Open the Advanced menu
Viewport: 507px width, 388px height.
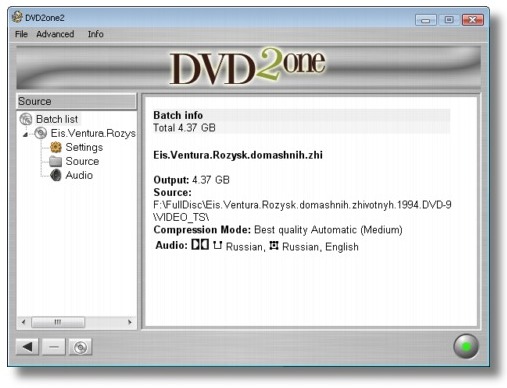(55, 34)
